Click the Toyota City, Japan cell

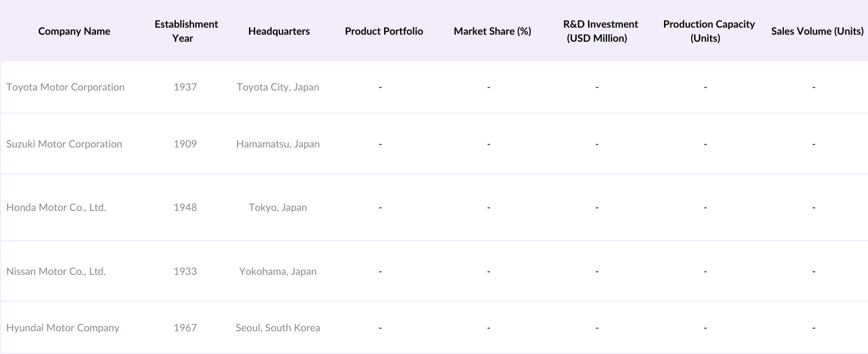(x=278, y=87)
